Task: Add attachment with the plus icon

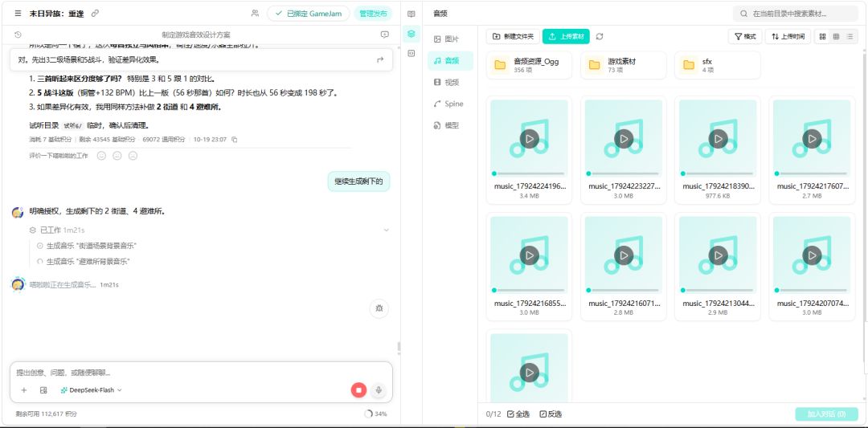Action: (24, 389)
